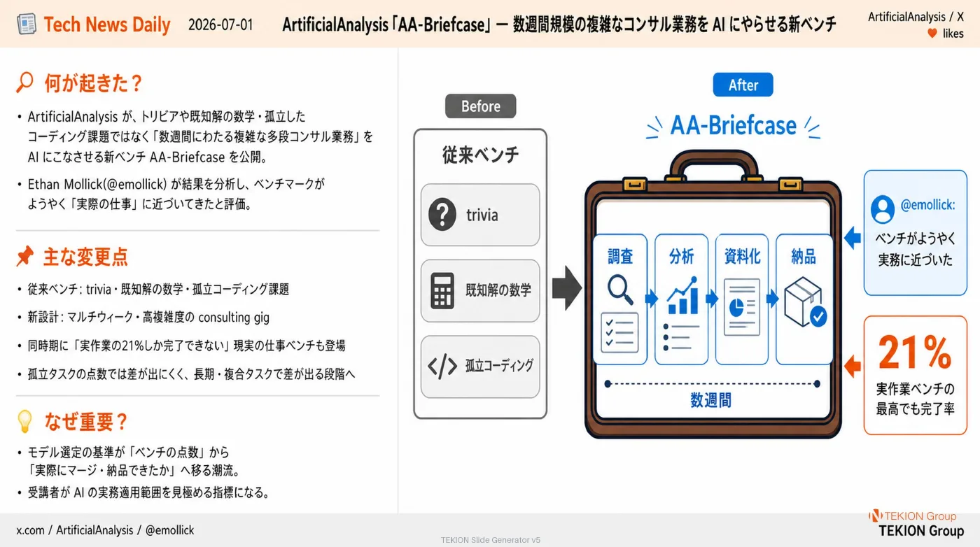980x547 pixels.
Task: Click the @emollick user avatar icon
Action: click(x=883, y=209)
